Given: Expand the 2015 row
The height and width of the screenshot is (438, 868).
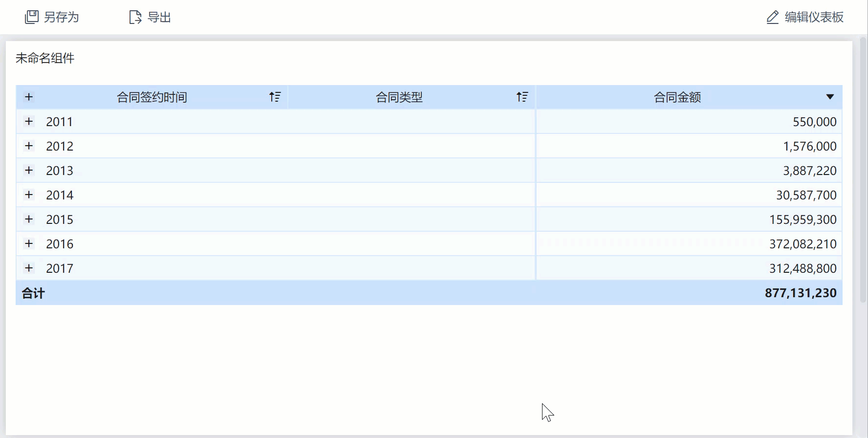Looking at the screenshot, I should coord(29,219).
